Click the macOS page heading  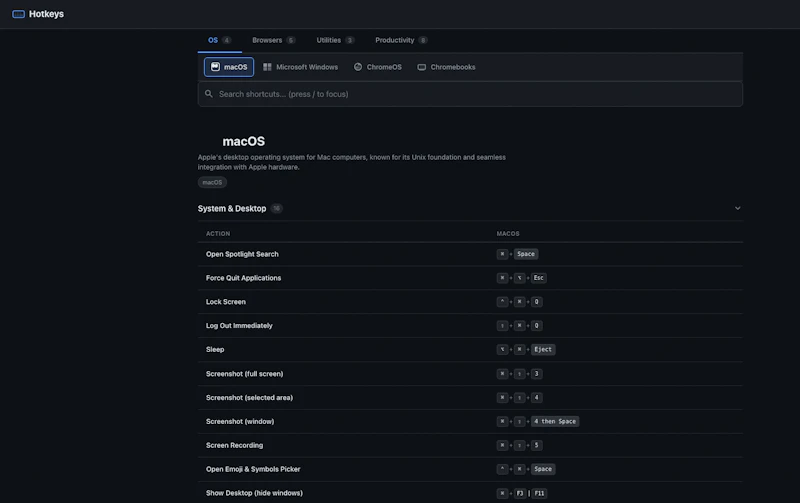click(x=243, y=141)
